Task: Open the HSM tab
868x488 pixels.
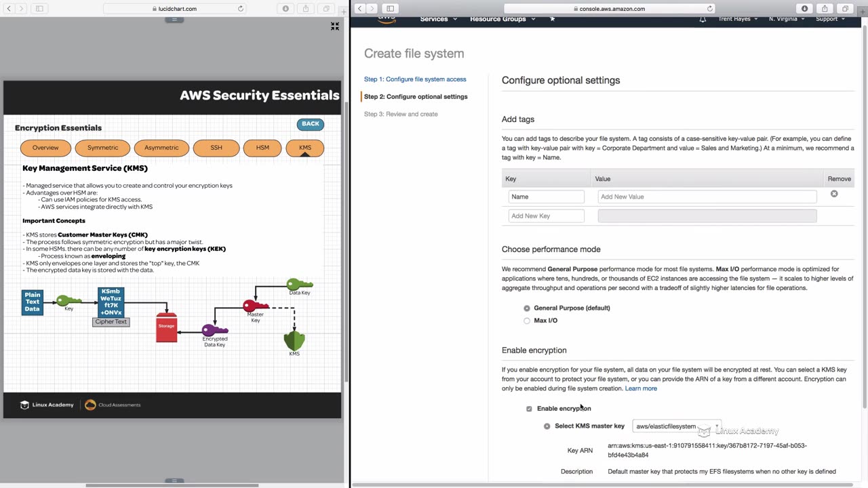Action: (262, 148)
